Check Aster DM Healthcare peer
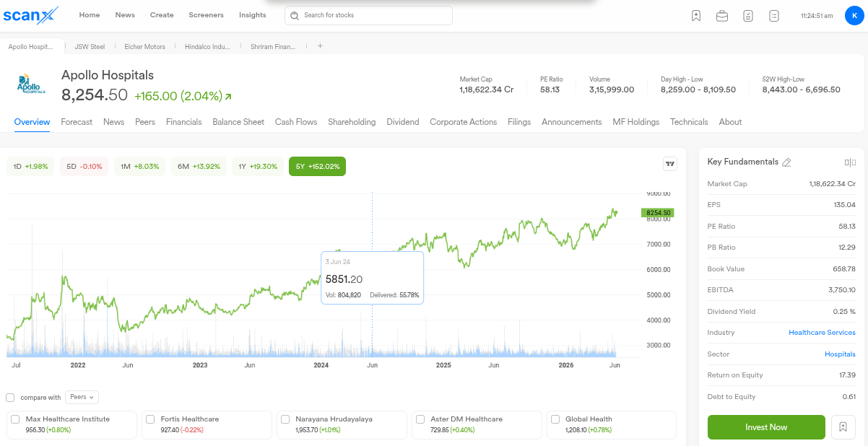The height and width of the screenshot is (446, 868). pos(420,419)
